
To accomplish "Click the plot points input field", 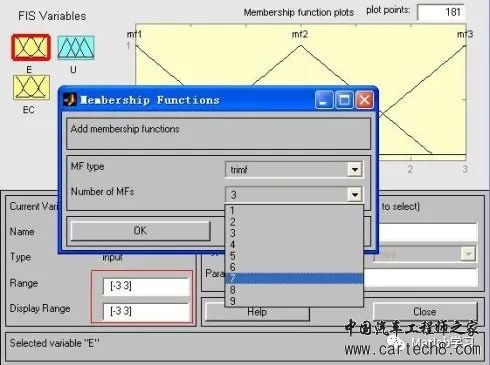I will click(x=441, y=12).
